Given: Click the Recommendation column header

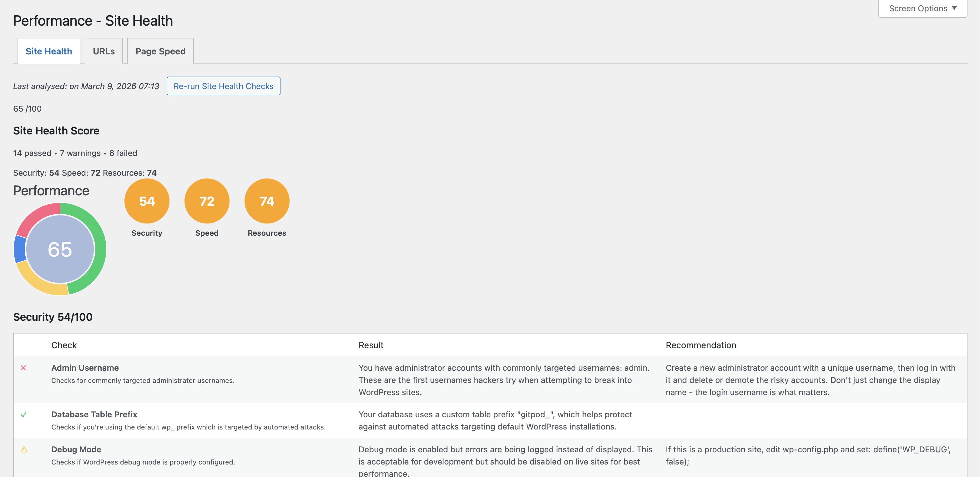Looking at the screenshot, I should point(701,345).
